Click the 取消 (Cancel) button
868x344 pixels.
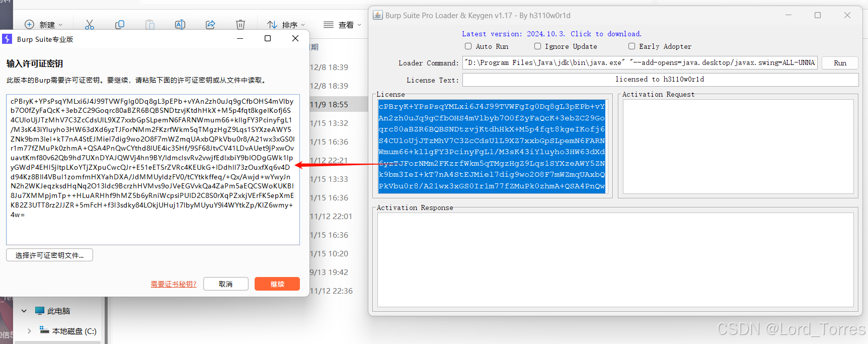pyautogui.click(x=225, y=284)
